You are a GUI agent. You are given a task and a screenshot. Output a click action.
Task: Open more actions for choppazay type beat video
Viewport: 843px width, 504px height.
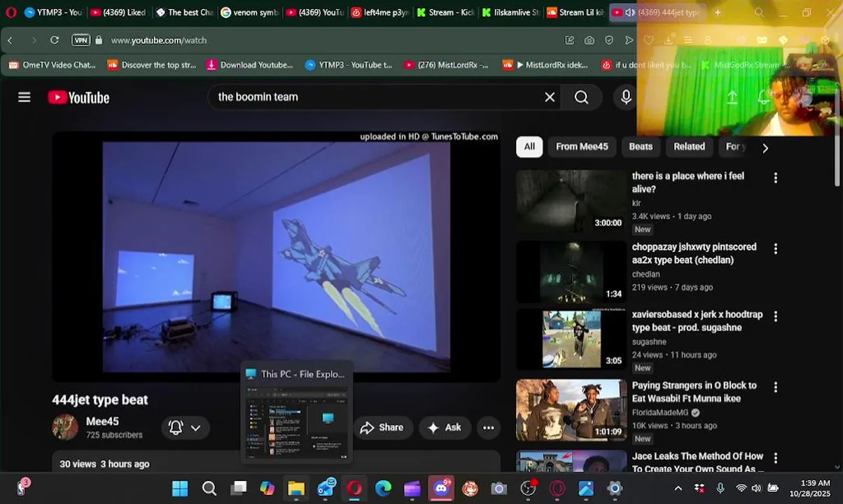pos(775,248)
